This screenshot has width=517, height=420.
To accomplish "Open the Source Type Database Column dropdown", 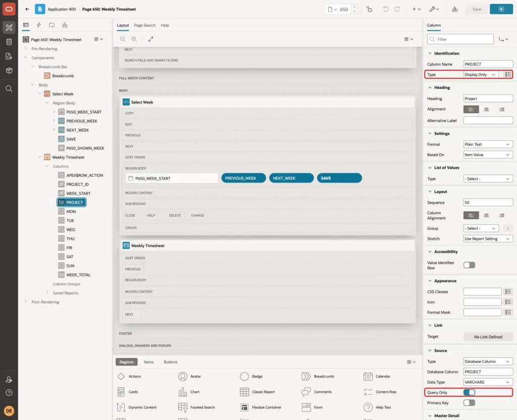I will [x=488, y=361].
